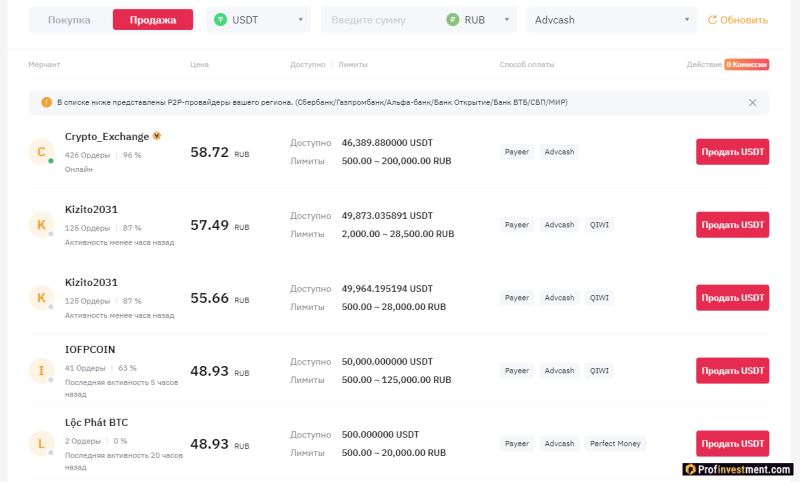Click the 0 Комиссии badge
This screenshot has height=482, width=800.
pos(746,64)
